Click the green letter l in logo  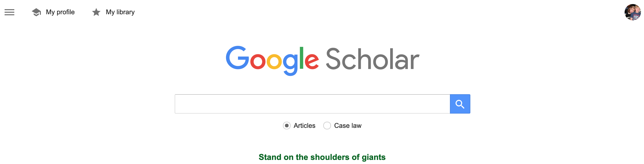301,58
